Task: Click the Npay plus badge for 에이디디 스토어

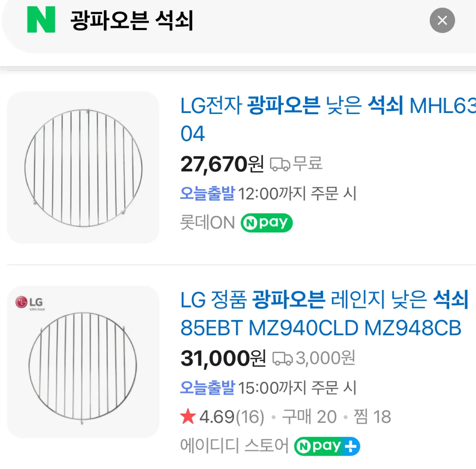Action: point(327,446)
